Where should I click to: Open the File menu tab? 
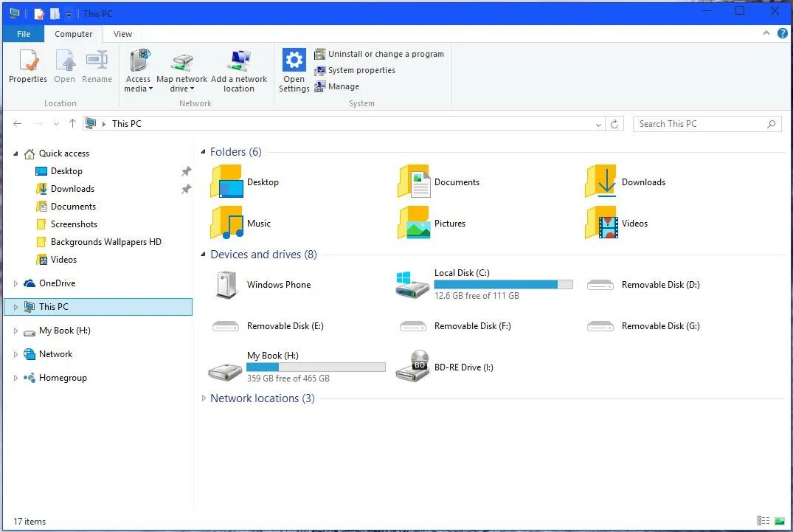(x=24, y=34)
